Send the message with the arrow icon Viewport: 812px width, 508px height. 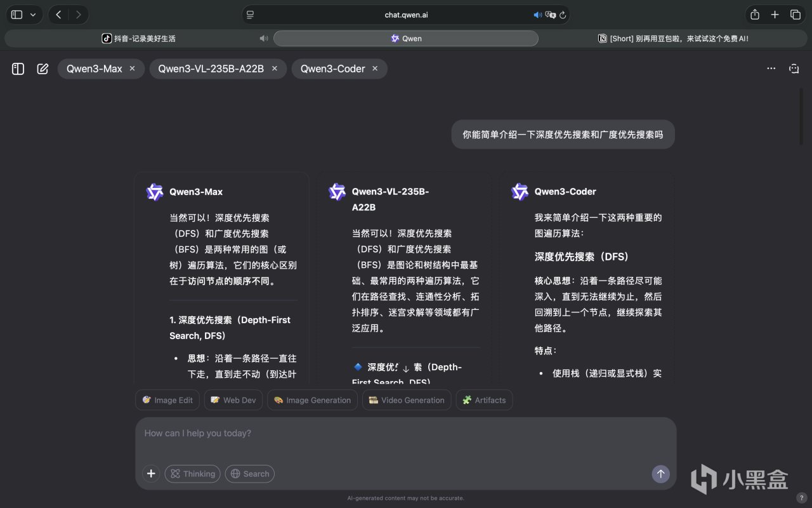(660, 474)
